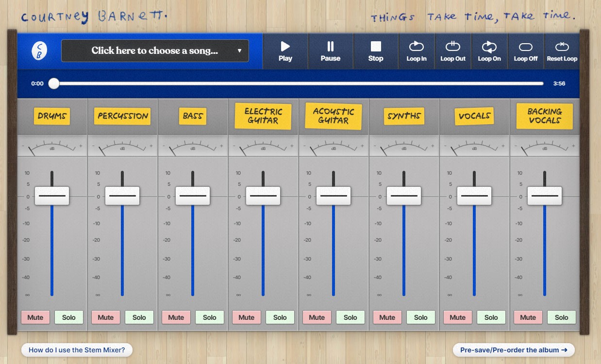Screen dimensions: 601x364
Task: Mute the Synths track
Action: tap(387, 317)
